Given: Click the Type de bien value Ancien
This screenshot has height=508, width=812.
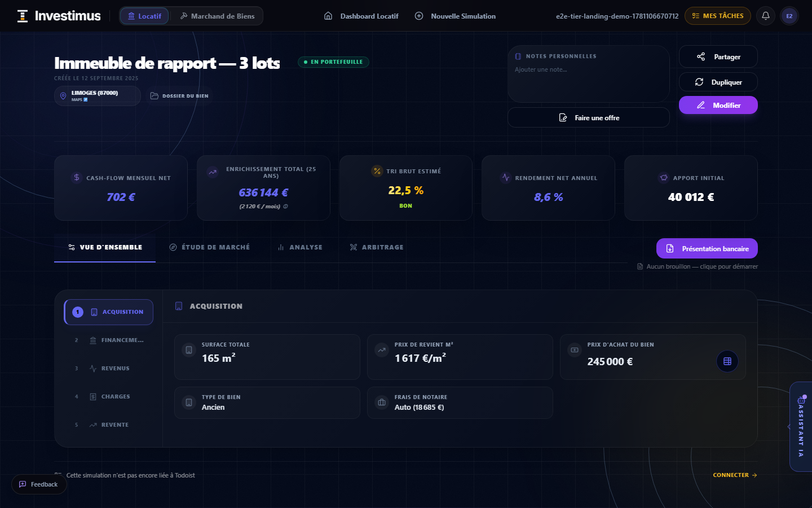Looking at the screenshot, I should [213, 408].
